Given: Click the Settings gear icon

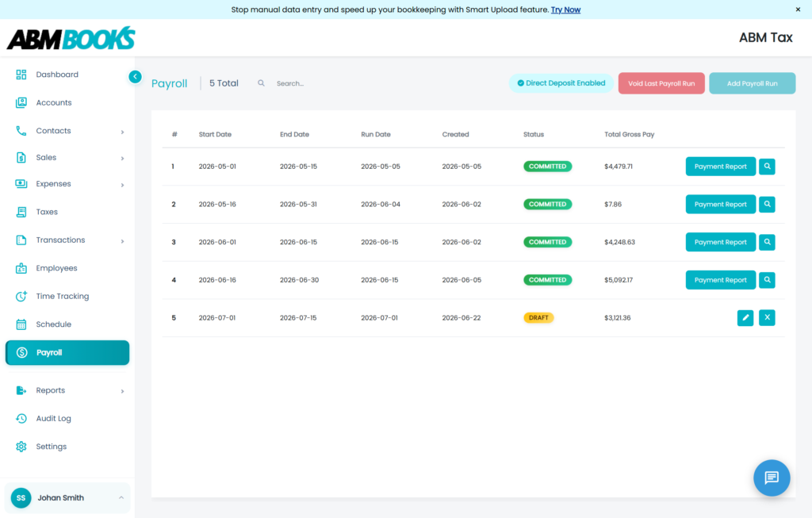Looking at the screenshot, I should point(21,447).
